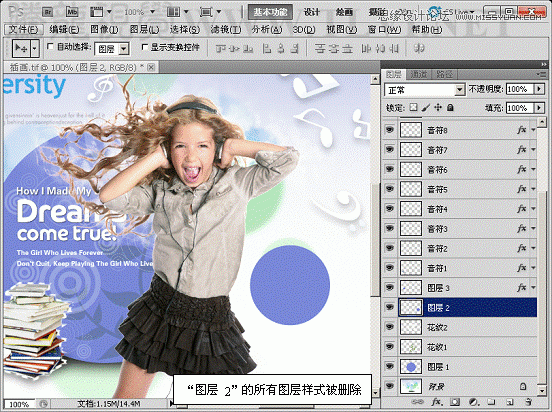Switch to the 绘画 workspace
This screenshot has height=412, width=552.
click(344, 12)
